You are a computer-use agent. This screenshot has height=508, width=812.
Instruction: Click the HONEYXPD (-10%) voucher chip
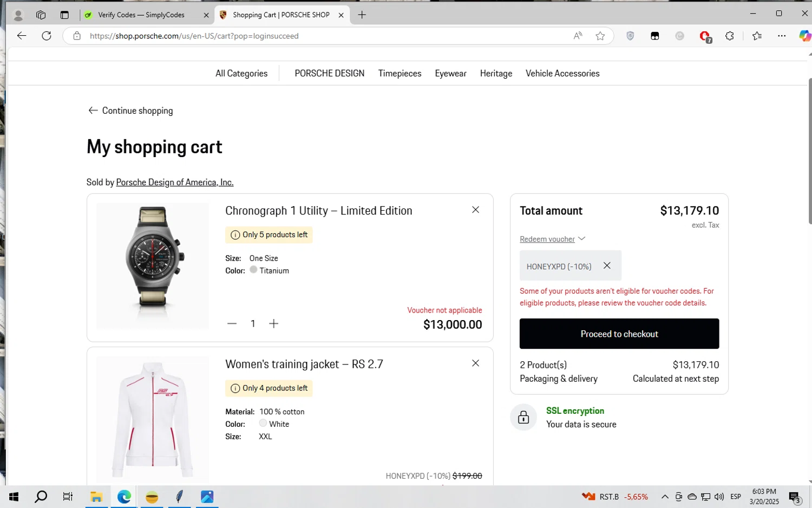571,265
